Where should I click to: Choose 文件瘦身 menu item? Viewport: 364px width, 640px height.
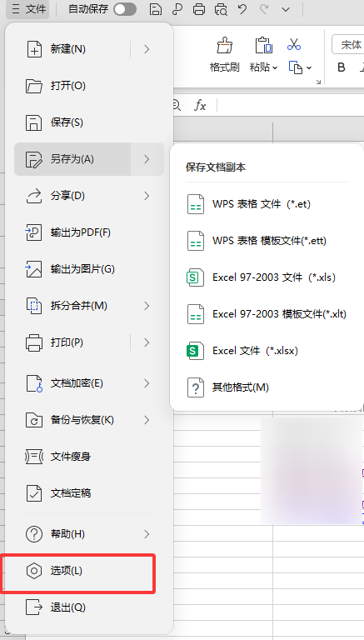click(x=89, y=457)
